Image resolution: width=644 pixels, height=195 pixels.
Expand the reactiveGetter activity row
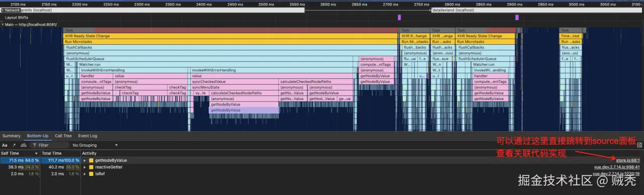pyautogui.click(x=85, y=167)
